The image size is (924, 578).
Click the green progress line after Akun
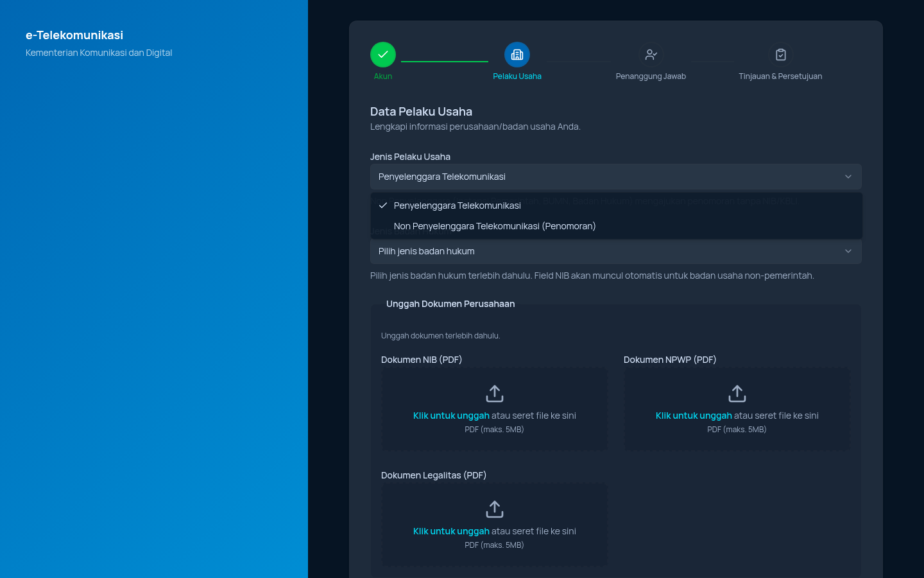point(445,62)
